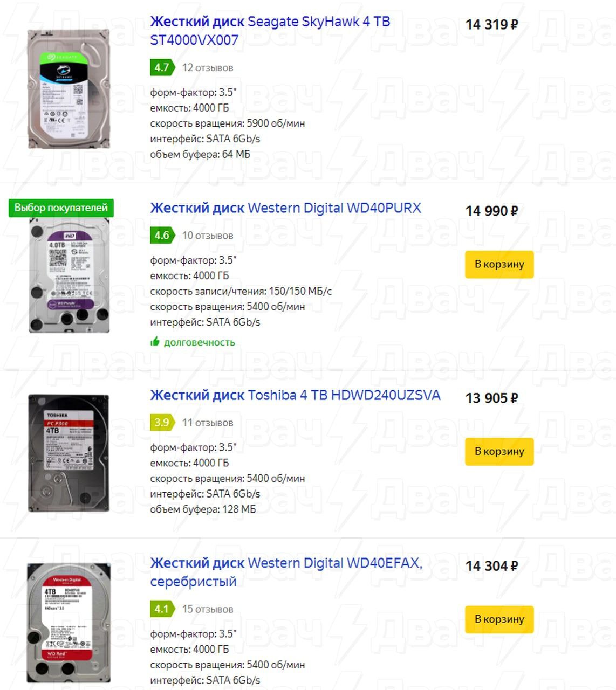Open Seagate SkyHawk 4 TB ST4000VX007 product link
This screenshot has height=690, width=616.
click(x=270, y=31)
